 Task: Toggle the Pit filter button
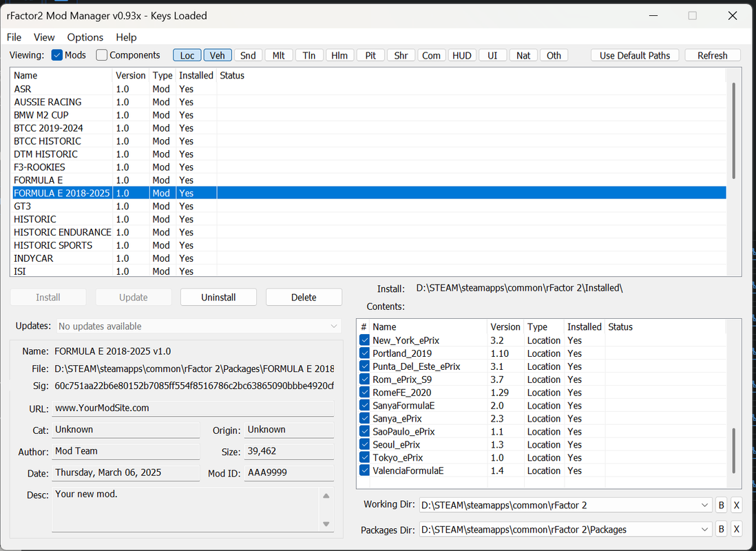(370, 56)
